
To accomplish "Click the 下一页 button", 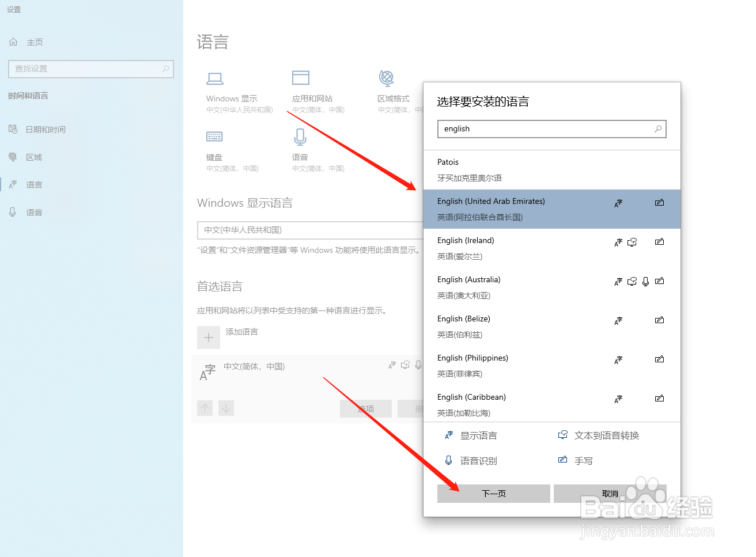I will tap(493, 494).
